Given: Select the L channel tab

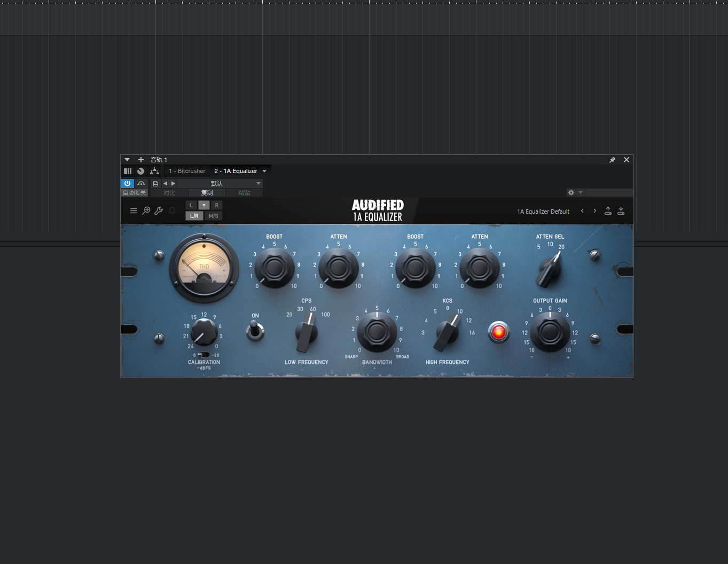Looking at the screenshot, I should pyautogui.click(x=191, y=205).
